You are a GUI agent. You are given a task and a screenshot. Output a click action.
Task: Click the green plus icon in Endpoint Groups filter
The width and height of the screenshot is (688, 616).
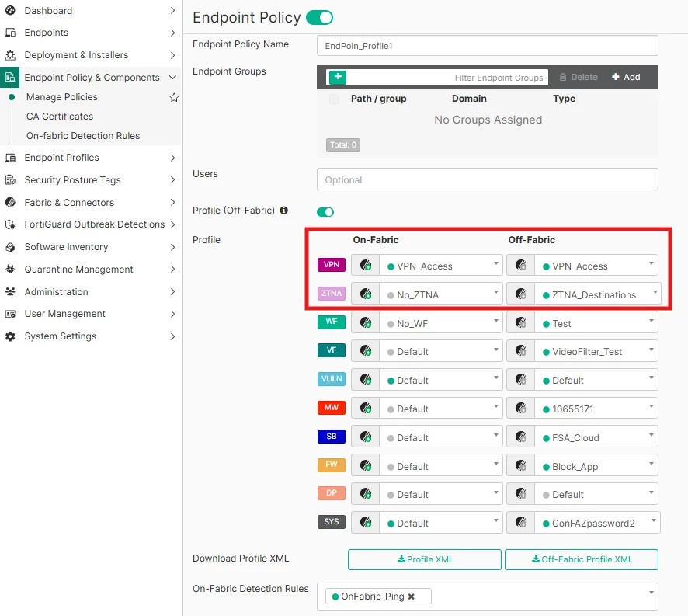(338, 77)
